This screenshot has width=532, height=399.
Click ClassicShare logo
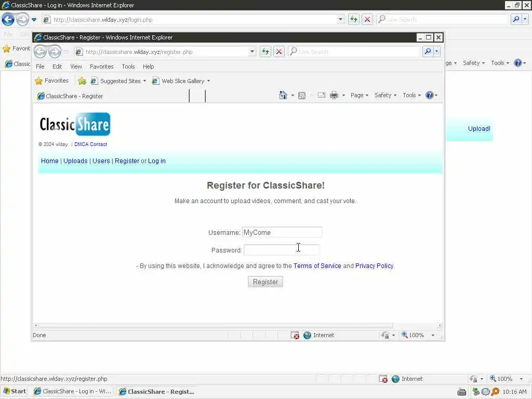pyautogui.click(x=75, y=124)
